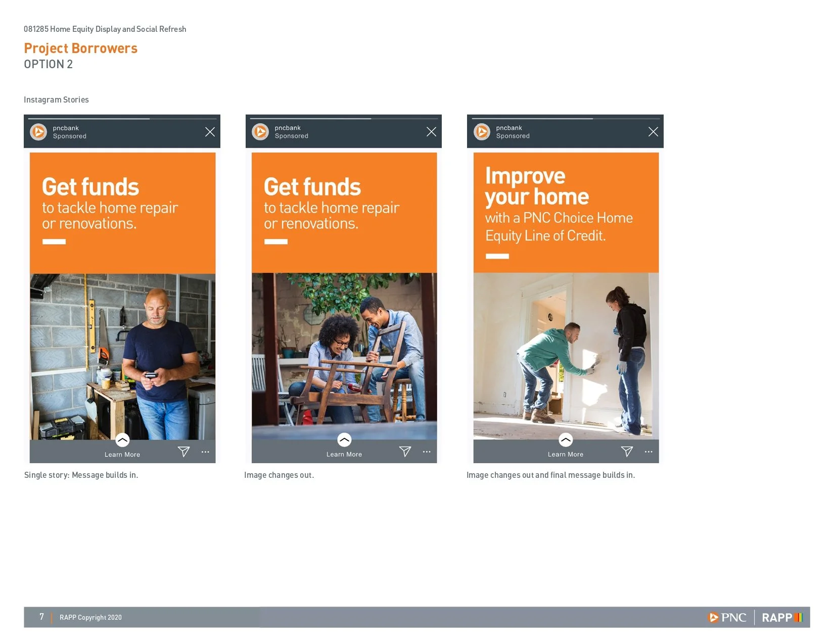Click 'Get funds' headline in first story
Image resolution: width=834 pixels, height=644 pixels.
(x=90, y=187)
